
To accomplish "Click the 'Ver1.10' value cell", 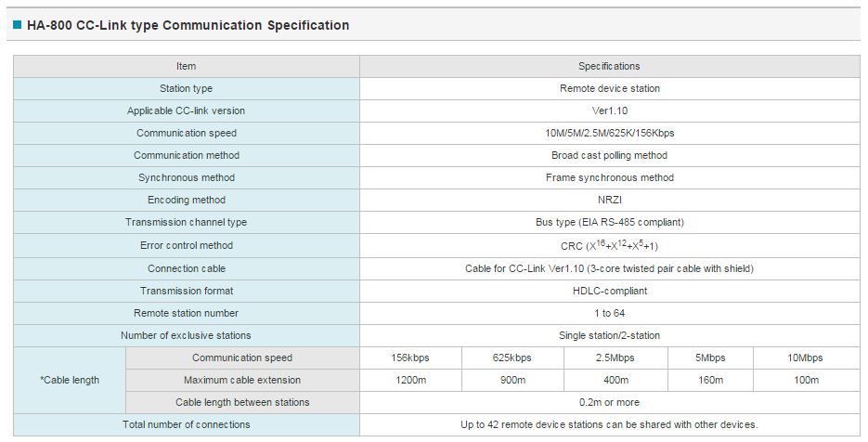I will [610, 110].
